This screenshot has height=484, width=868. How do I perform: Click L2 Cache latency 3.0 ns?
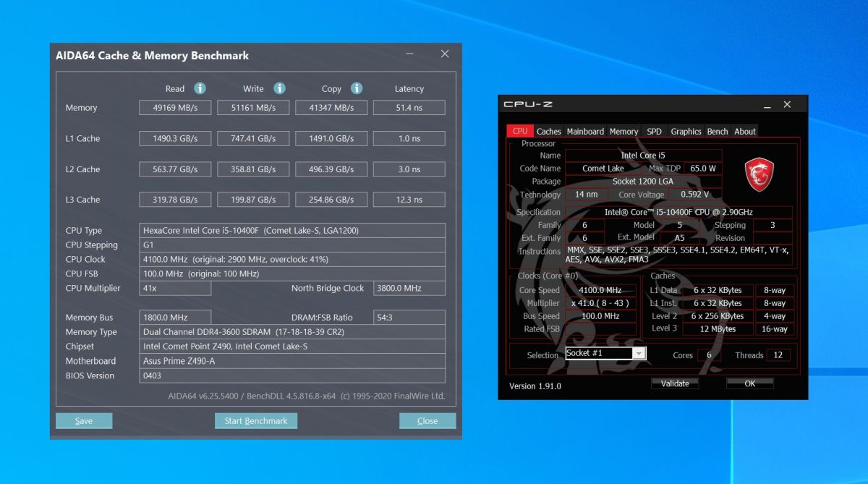pyautogui.click(x=409, y=169)
